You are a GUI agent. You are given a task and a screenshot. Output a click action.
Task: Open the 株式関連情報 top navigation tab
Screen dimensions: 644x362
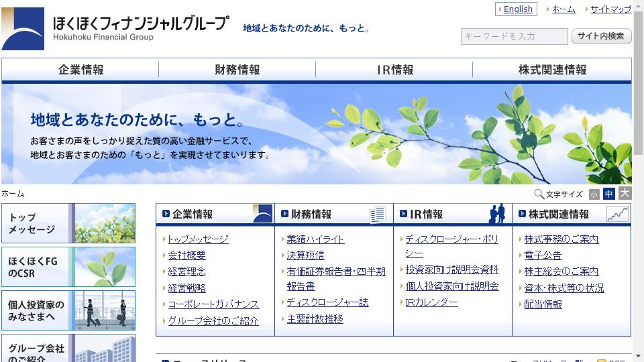coord(552,70)
